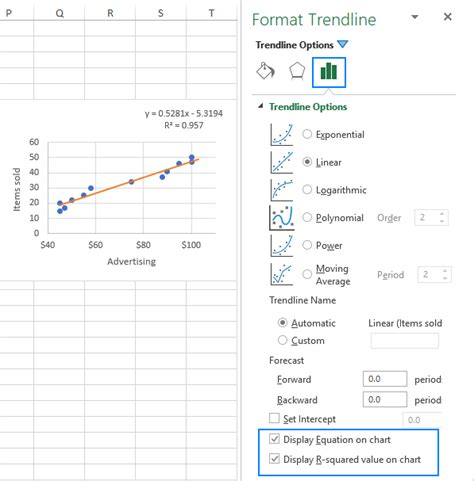Click the Forecast section label
This screenshot has width=474, height=481.
coord(286,360)
